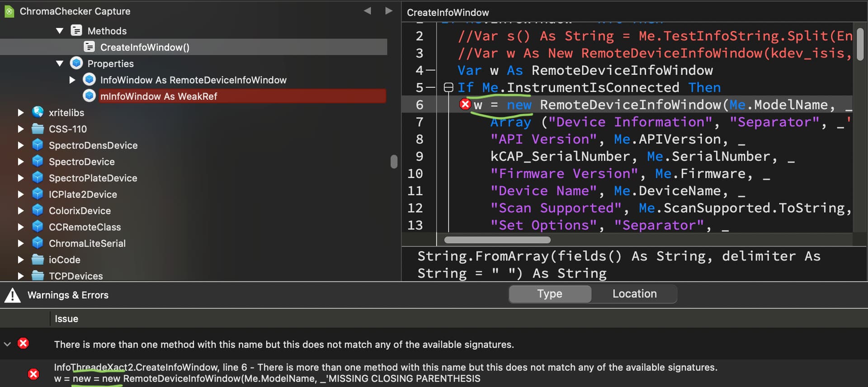Click the CreateInfoWindow() method icon
This screenshot has height=387, width=868.
(x=90, y=47)
